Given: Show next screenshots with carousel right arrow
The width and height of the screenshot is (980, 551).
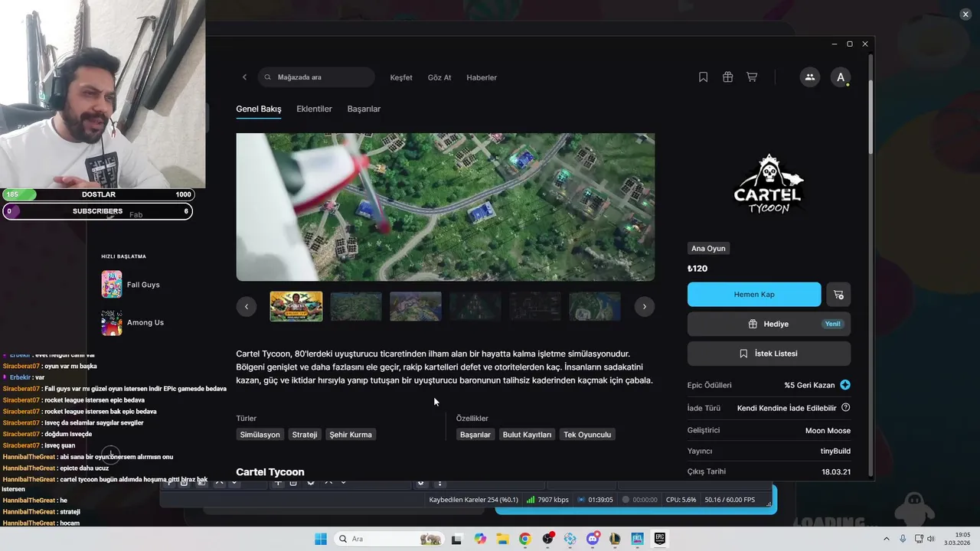Looking at the screenshot, I should tap(645, 306).
